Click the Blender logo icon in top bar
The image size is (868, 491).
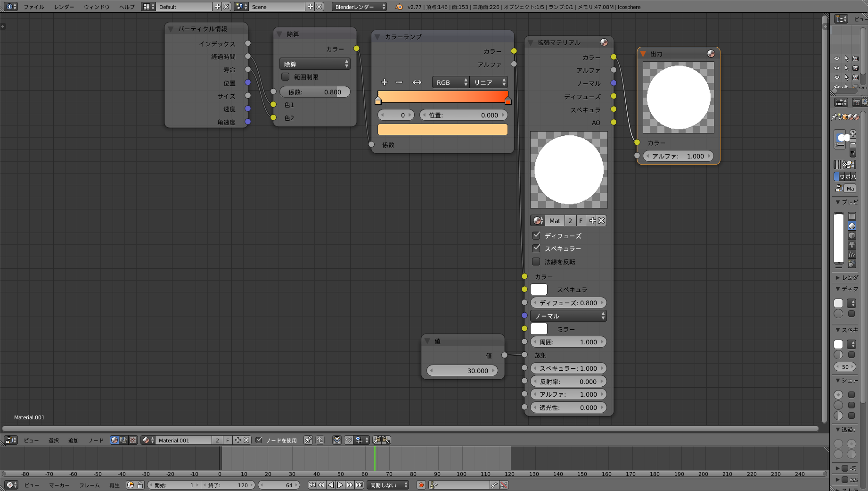(399, 7)
